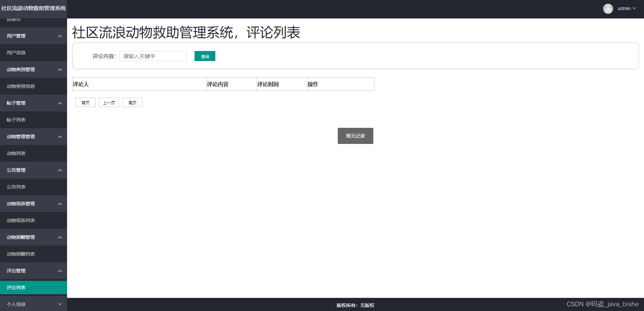Click the 帖子管理 section header
The image size is (644, 311).
click(x=34, y=103)
